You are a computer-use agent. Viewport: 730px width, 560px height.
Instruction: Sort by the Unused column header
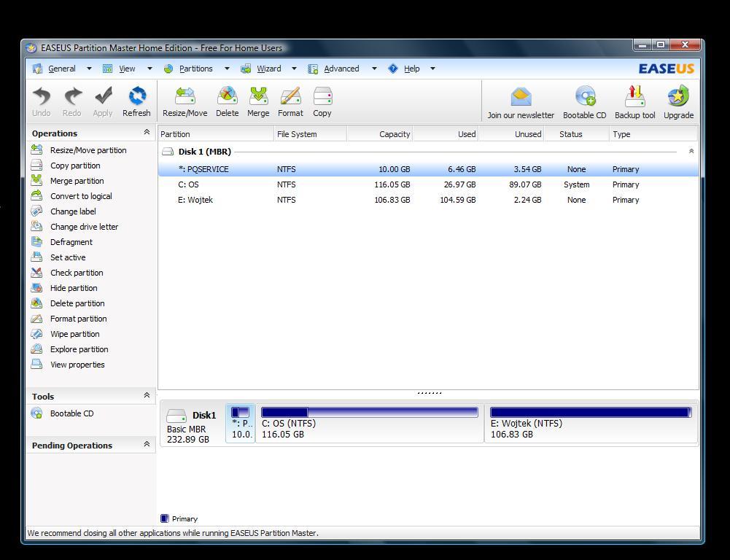click(511, 134)
